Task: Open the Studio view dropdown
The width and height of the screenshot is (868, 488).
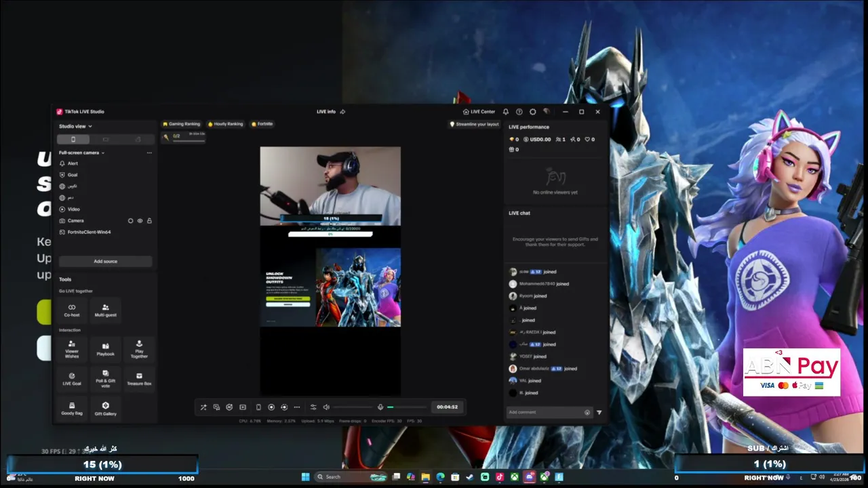Action: 75,126
